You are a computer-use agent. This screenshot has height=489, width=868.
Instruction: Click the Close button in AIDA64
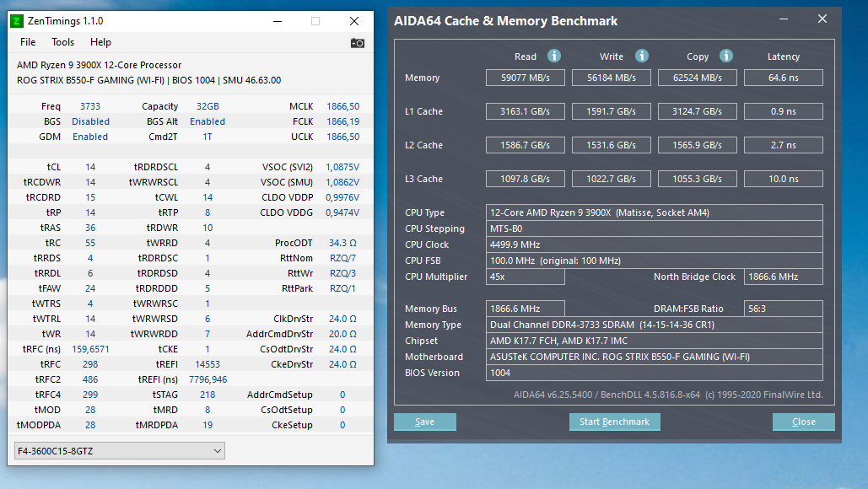tap(803, 422)
